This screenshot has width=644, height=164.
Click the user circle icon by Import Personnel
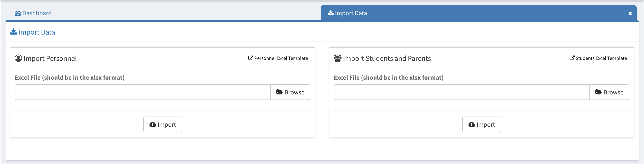(x=18, y=58)
